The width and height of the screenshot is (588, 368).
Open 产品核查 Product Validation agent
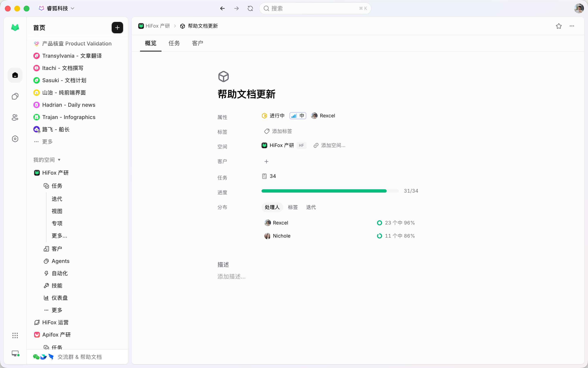tap(72, 44)
